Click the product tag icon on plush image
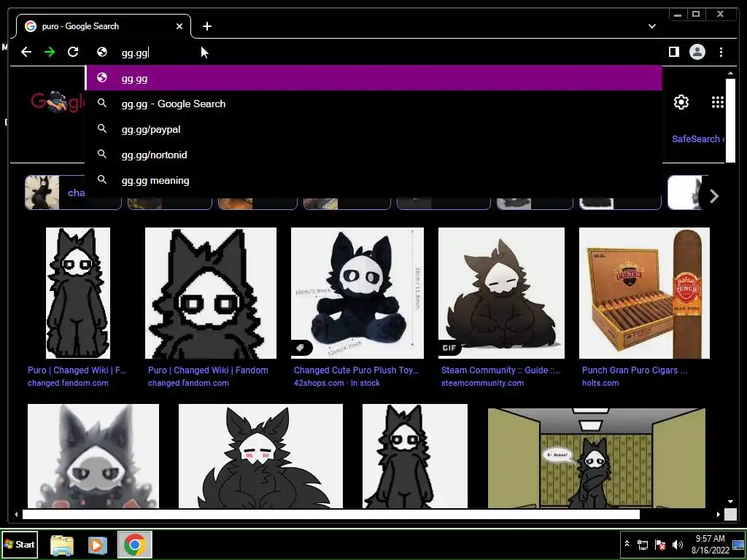Viewport: 747px width, 560px height. click(301, 348)
